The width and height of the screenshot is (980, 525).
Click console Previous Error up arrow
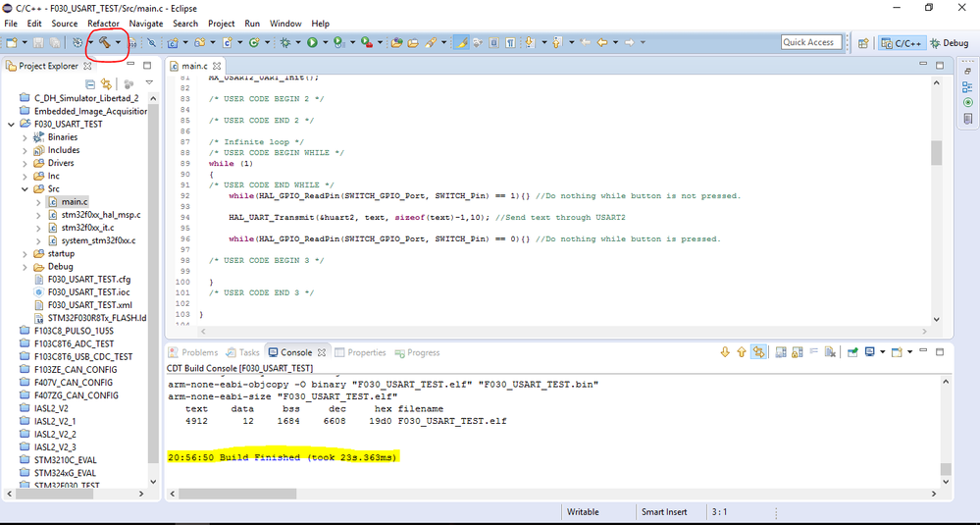(x=742, y=352)
